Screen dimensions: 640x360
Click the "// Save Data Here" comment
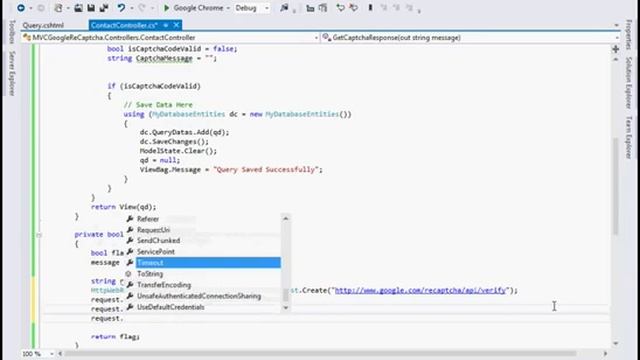(x=158, y=105)
